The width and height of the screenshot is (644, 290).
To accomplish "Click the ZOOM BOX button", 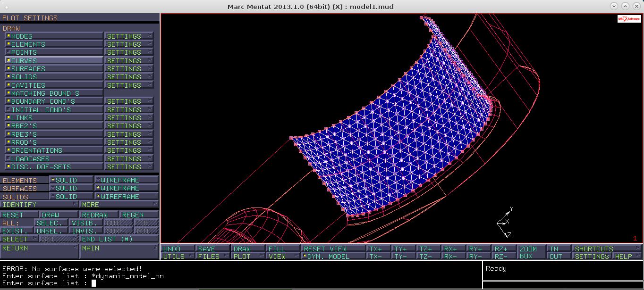I will 531,252.
